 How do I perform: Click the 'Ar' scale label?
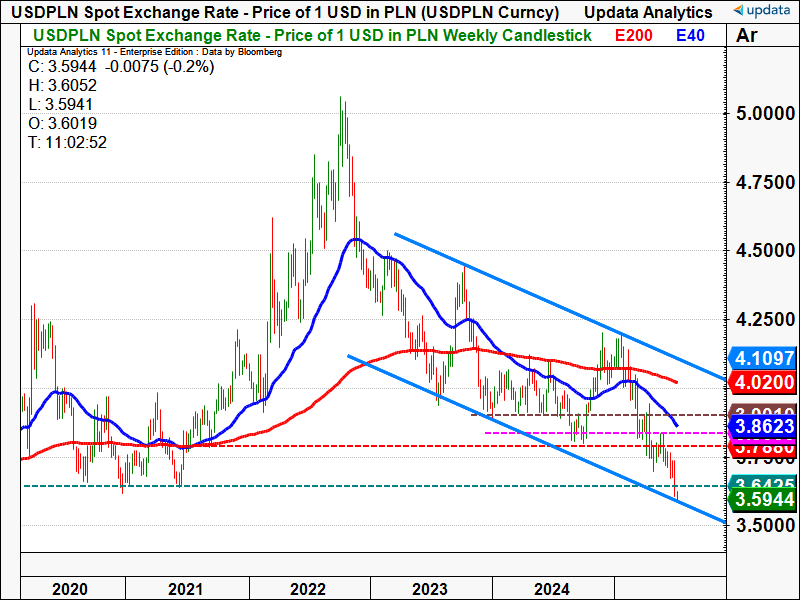(747, 36)
